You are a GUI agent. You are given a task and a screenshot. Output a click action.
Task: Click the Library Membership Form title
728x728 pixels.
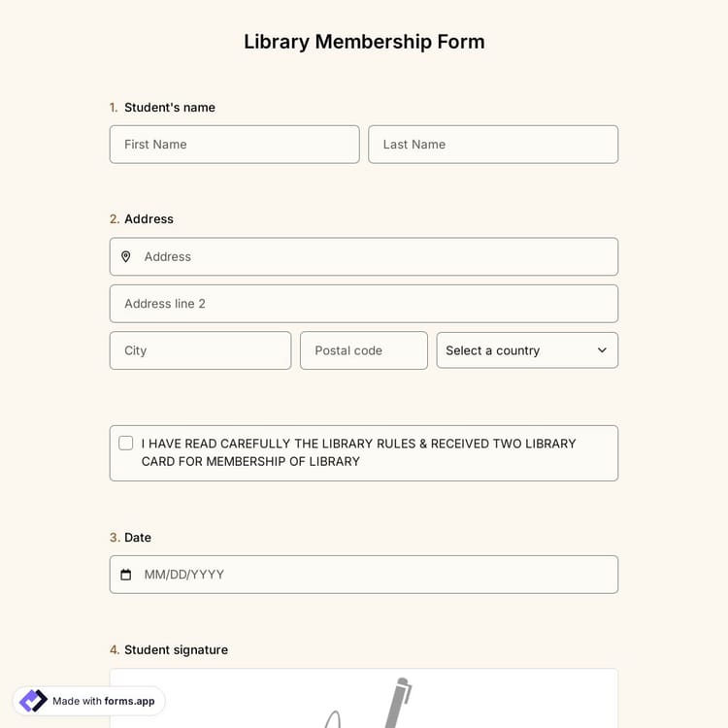coord(364,42)
